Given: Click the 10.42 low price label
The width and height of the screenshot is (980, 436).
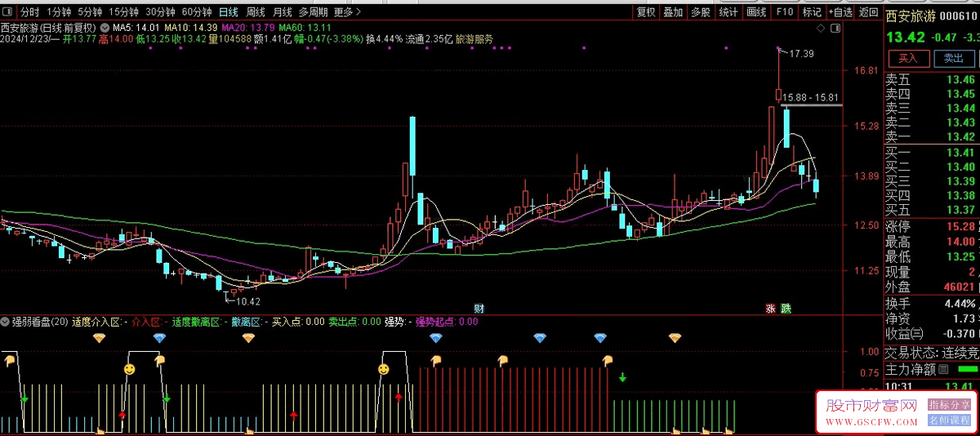Looking at the screenshot, I should click(247, 301).
